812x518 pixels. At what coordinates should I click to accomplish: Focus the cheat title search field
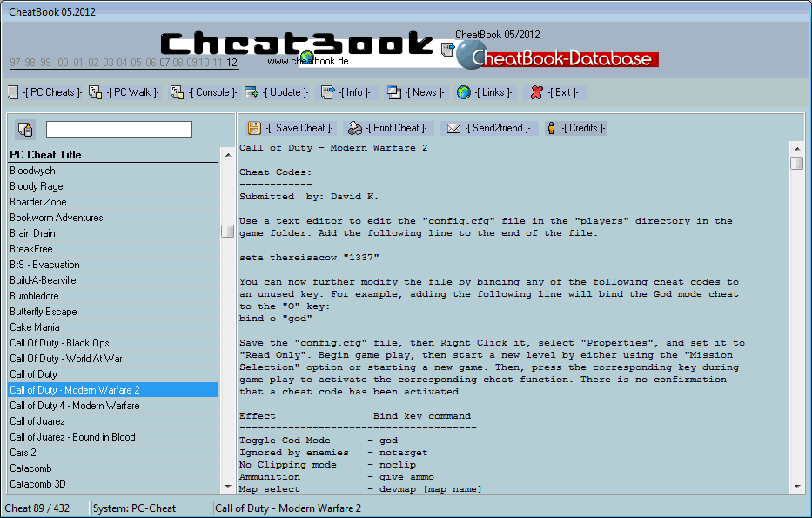click(119, 130)
